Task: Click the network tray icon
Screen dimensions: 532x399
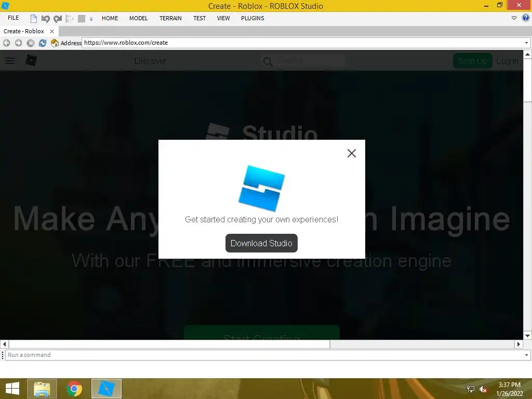Action: pyautogui.click(x=470, y=389)
